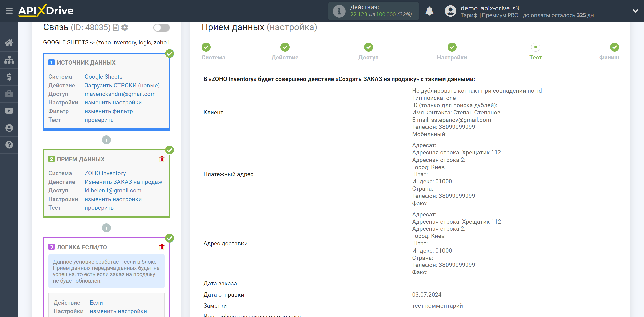Click the E-mail: sstepanov@gmail.com line

click(x=451, y=120)
